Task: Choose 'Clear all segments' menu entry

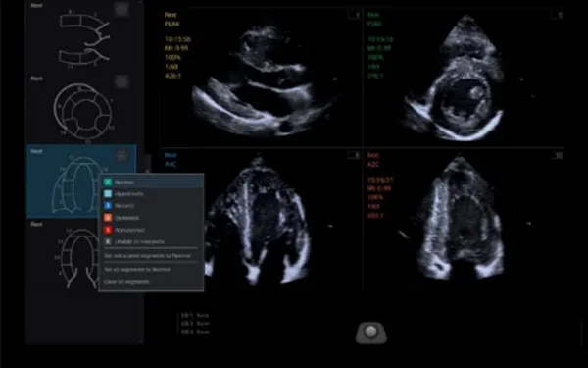Action: click(126, 282)
